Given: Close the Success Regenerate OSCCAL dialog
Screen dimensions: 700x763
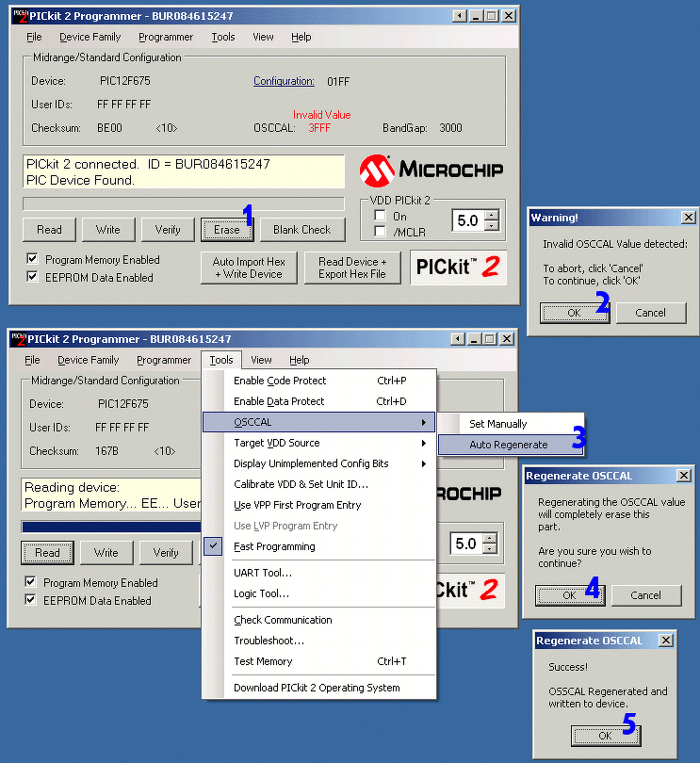Looking at the screenshot, I should pos(666,641).
